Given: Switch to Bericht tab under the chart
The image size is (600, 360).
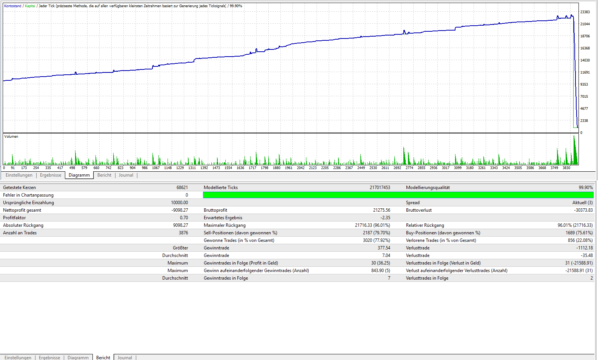Looking at the screenshot, I should coord(104,175).
